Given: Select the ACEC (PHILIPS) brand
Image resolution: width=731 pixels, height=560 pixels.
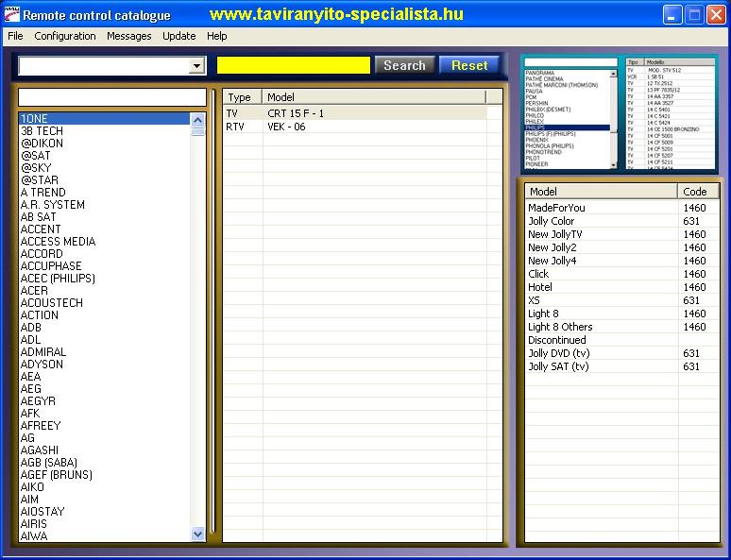Looking at the screenshot, I should tap(105, 279).
